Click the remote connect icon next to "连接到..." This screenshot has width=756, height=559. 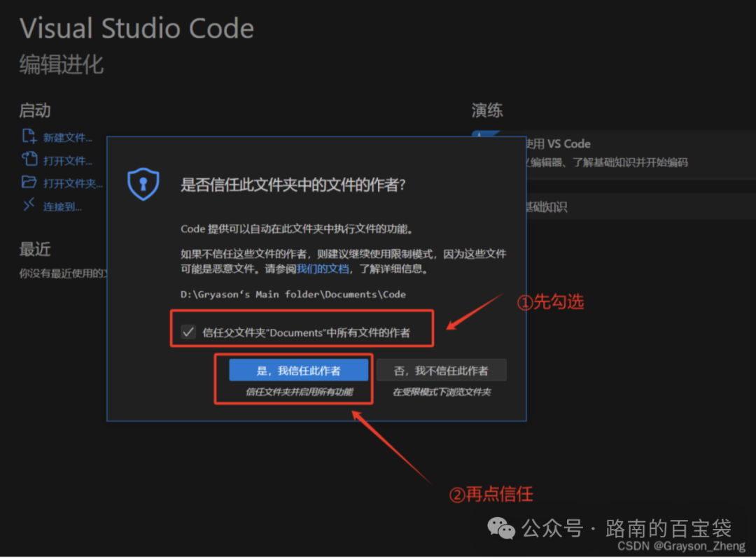29,205
